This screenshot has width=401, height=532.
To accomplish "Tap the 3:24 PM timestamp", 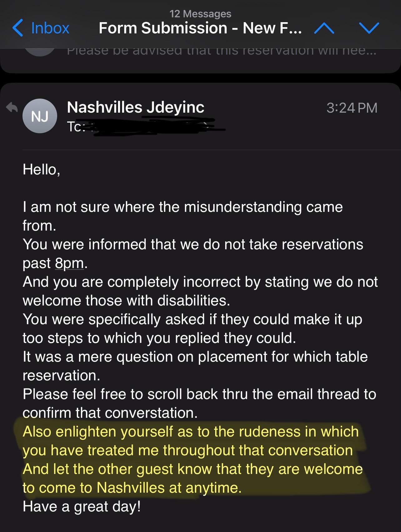I will tap(352, 108).
